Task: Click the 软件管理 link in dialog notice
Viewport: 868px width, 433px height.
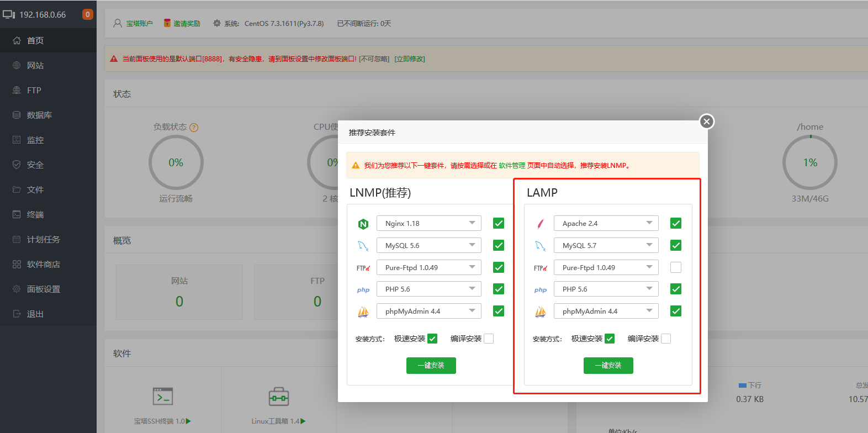Action: [512, 165]
